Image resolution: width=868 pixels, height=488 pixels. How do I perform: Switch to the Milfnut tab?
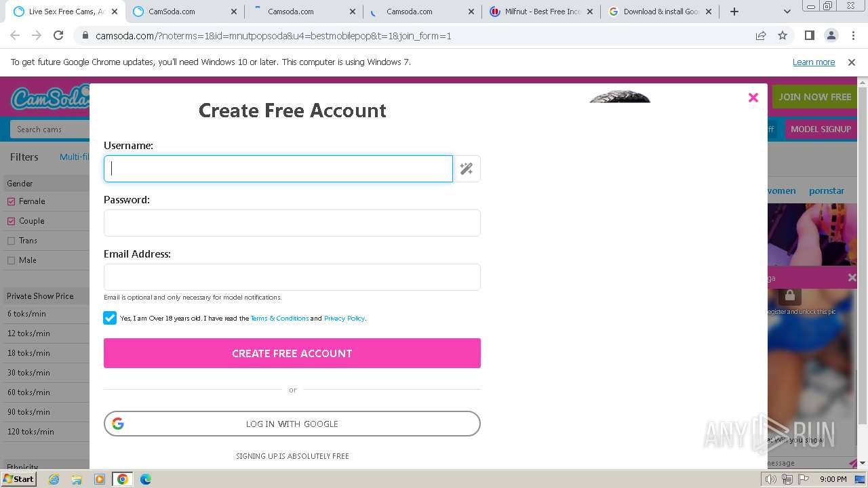tap(541, 12)
